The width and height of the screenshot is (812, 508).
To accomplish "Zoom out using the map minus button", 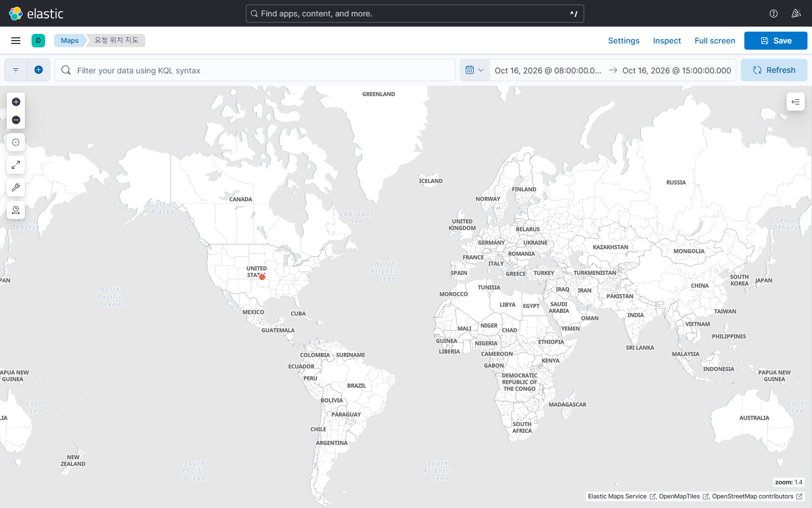I will pyautogui.click(x=16, y=120).
